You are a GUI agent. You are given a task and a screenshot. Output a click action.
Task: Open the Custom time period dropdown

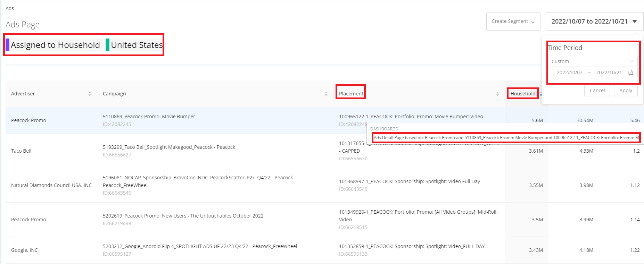[593, 61]
